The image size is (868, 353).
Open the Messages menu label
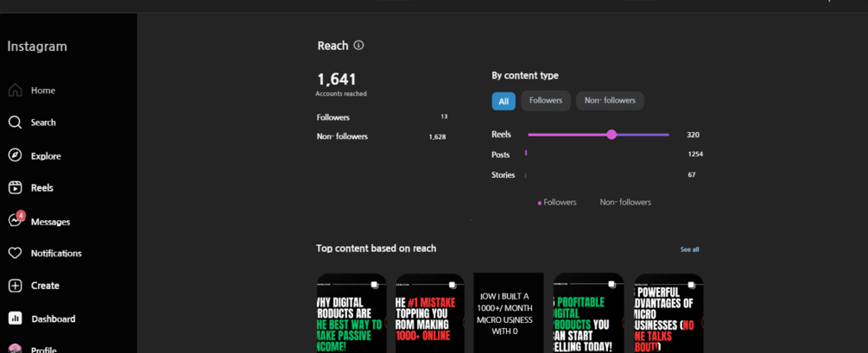click(50, 221)
